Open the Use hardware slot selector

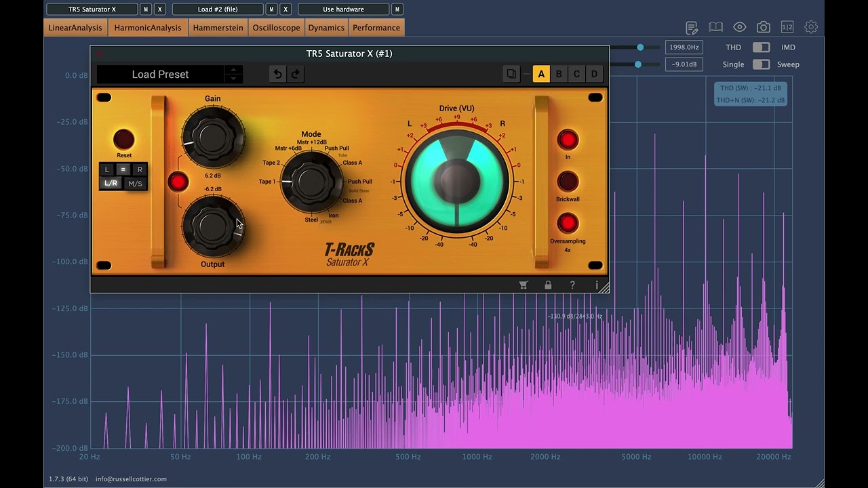tap(343, 9)
